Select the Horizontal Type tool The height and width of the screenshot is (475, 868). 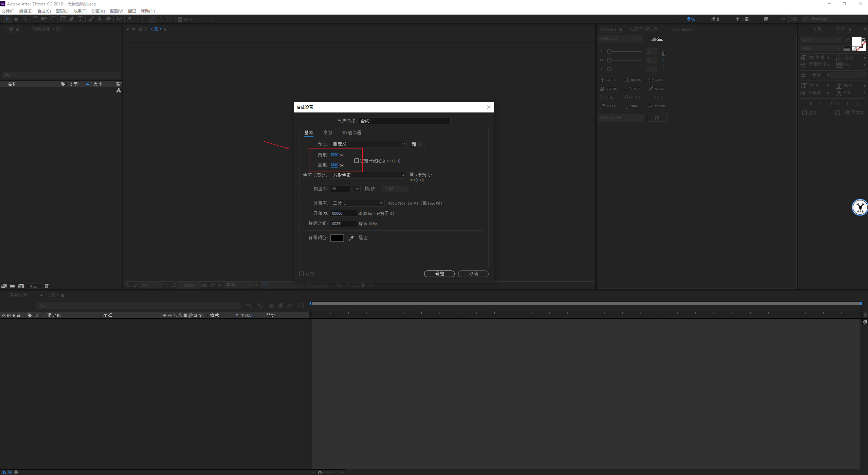[80, 19]
